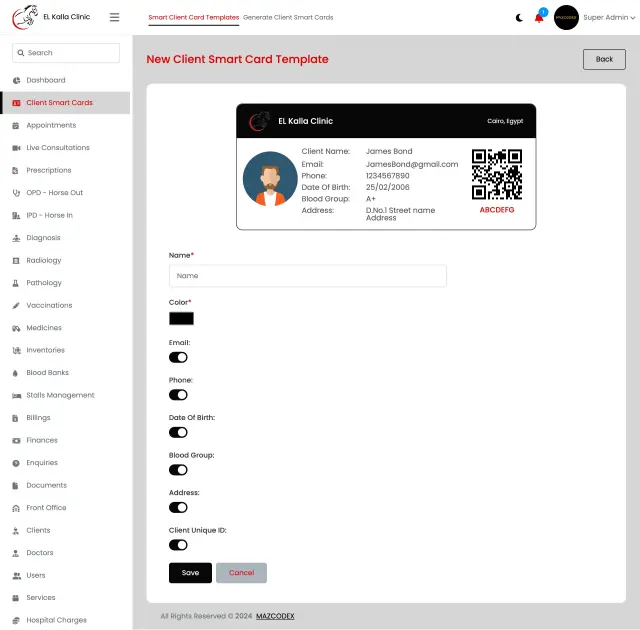Click the Users sidebar icon

[x=16, y=575]
